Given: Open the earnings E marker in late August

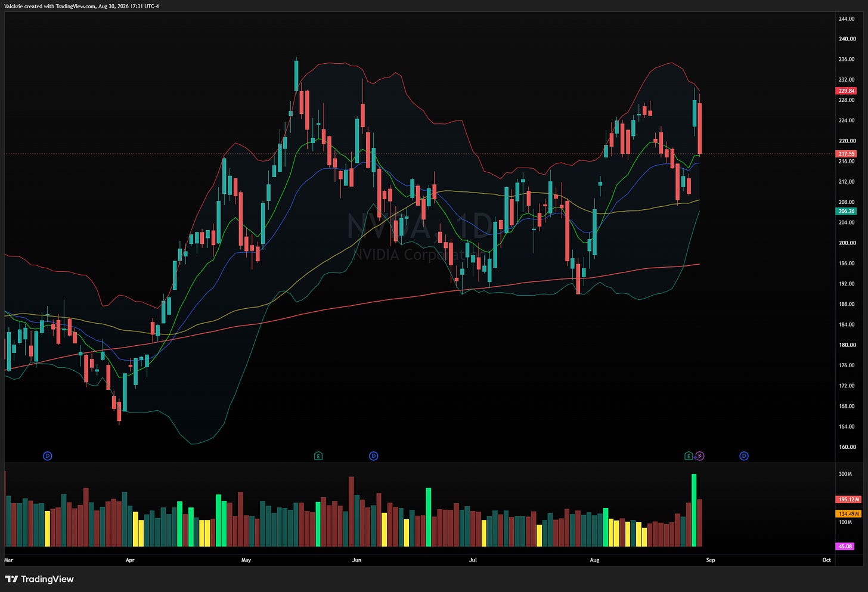Looking at the screenshot, I should [x=689, y=456].
